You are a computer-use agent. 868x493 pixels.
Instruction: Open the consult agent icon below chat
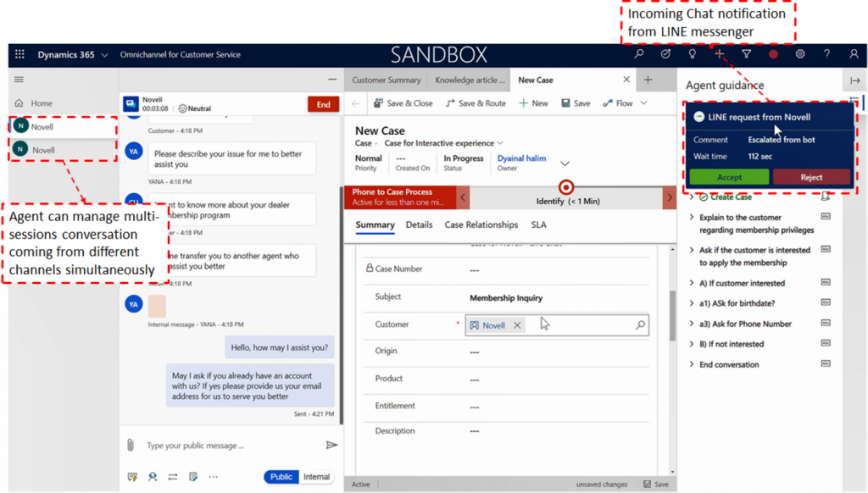(x=153, y=477)
